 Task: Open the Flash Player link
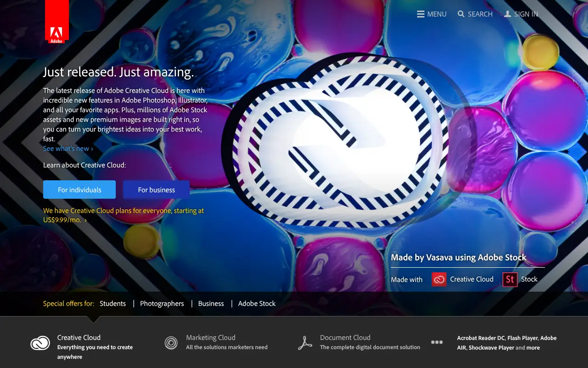(523, 338)
